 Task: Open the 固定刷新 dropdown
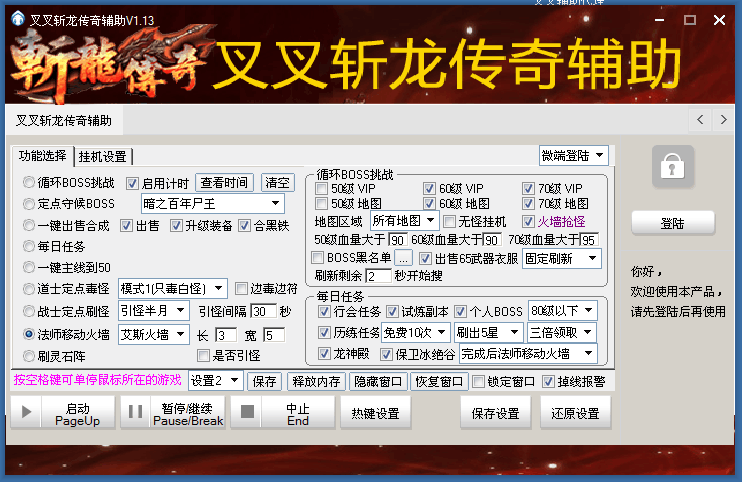pyautogui.click(x=562, y=258)
